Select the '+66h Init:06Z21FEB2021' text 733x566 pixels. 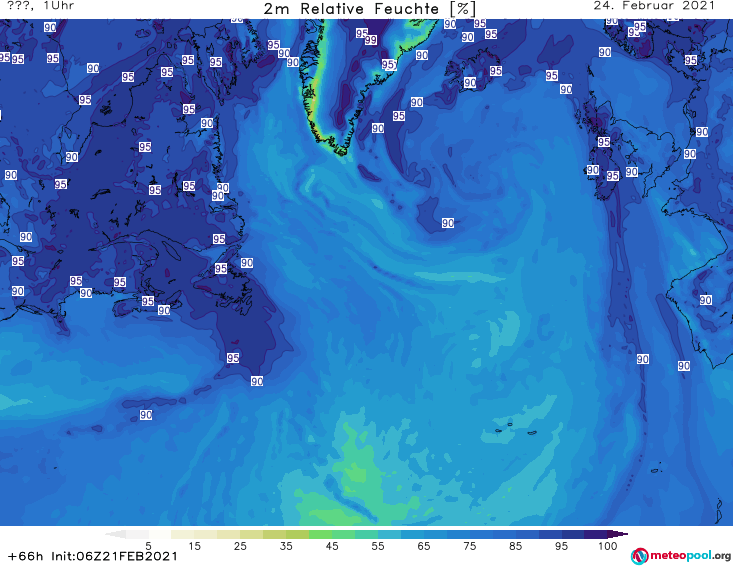coord(93,556)
